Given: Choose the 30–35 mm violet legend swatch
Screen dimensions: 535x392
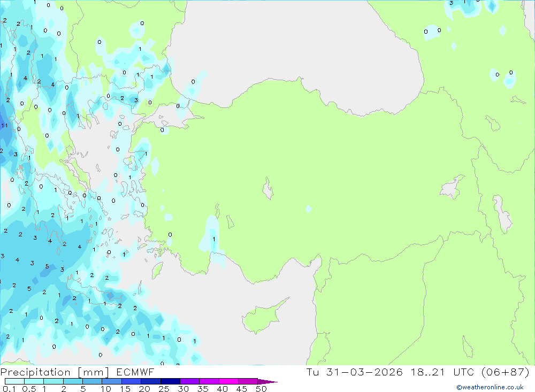Looking at the screenshot, I should coord(190,381).
